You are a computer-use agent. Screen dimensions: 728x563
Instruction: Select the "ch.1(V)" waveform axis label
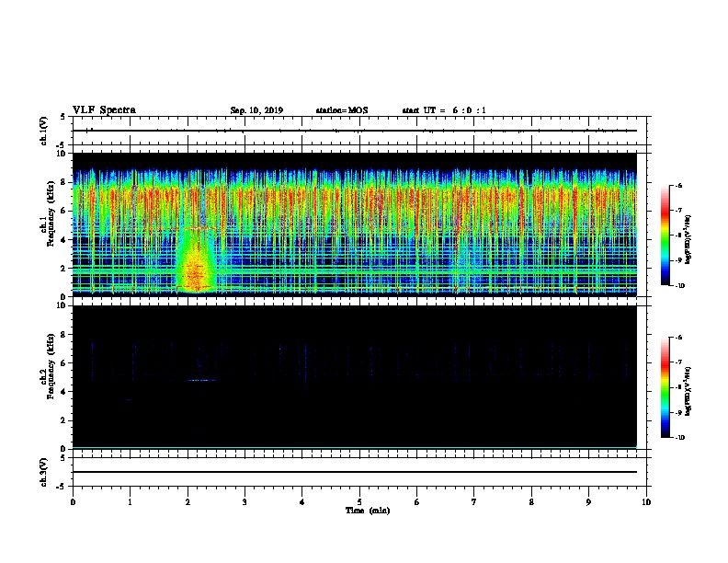[44, 131]
